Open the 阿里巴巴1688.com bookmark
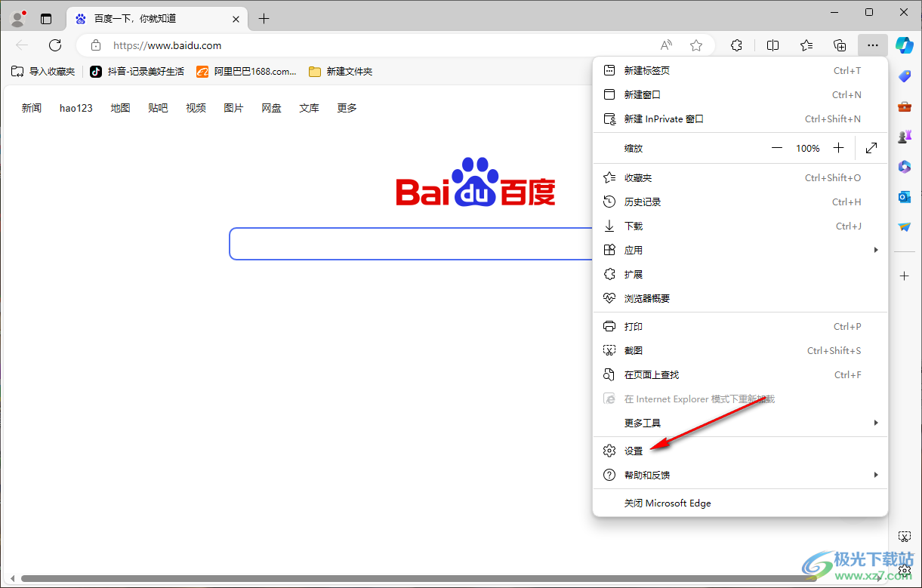Viewport: 922px width, 588px height. click(x=246, y=72)
